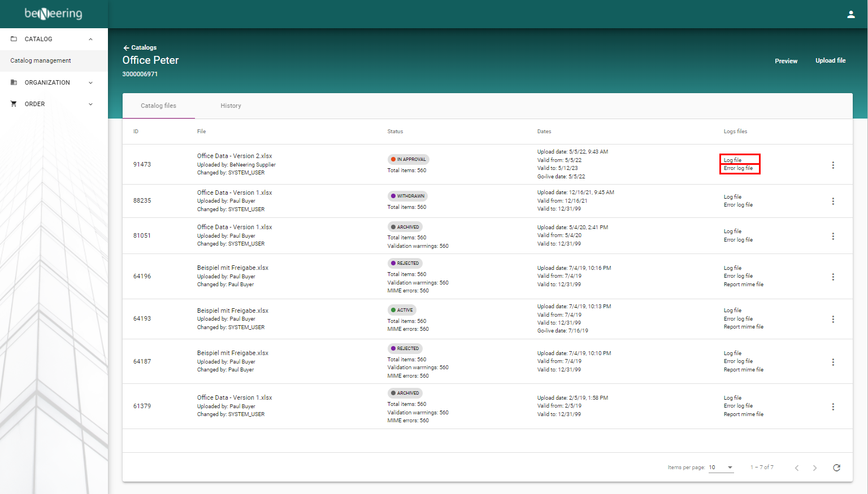Click the cart icon beside ORDER
This screenshot has width=868, height=494.
point(14,104)
